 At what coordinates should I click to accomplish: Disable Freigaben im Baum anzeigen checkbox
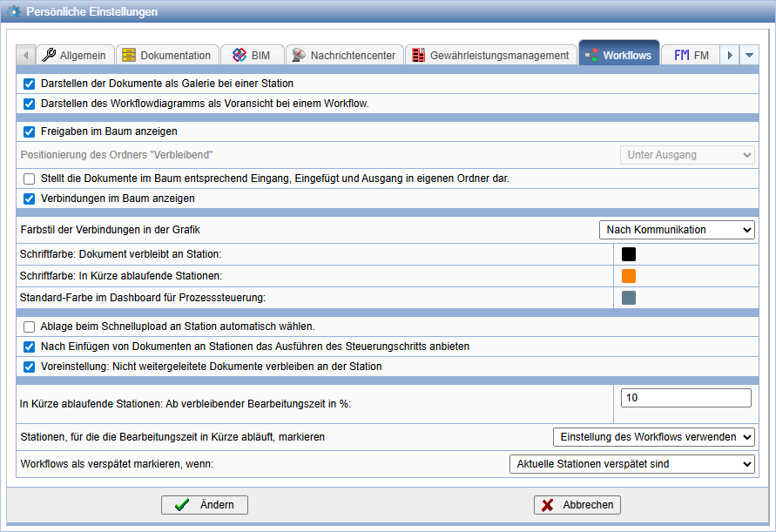[30, 131]
